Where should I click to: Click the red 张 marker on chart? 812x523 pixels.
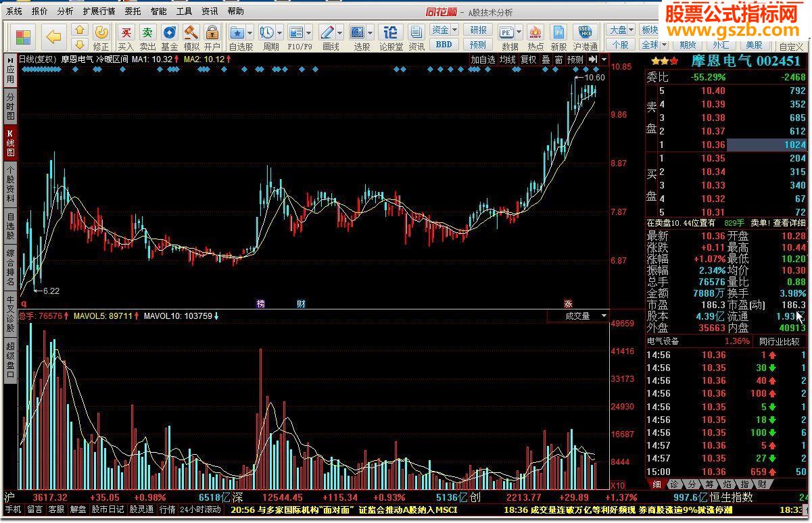pyautogui.click(x=568, y=304)
